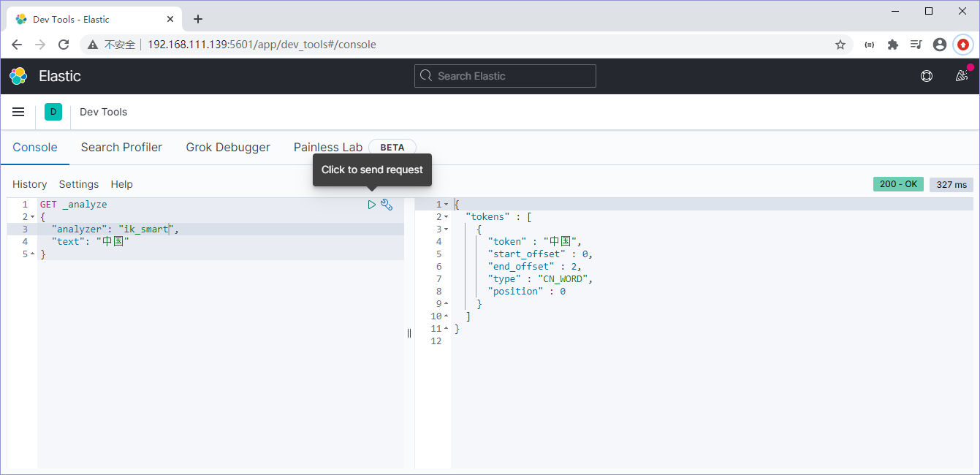Switch to the Grok Debugger tab
The width and height of the screenshot is (980, 475).
[x=228, y=147]
